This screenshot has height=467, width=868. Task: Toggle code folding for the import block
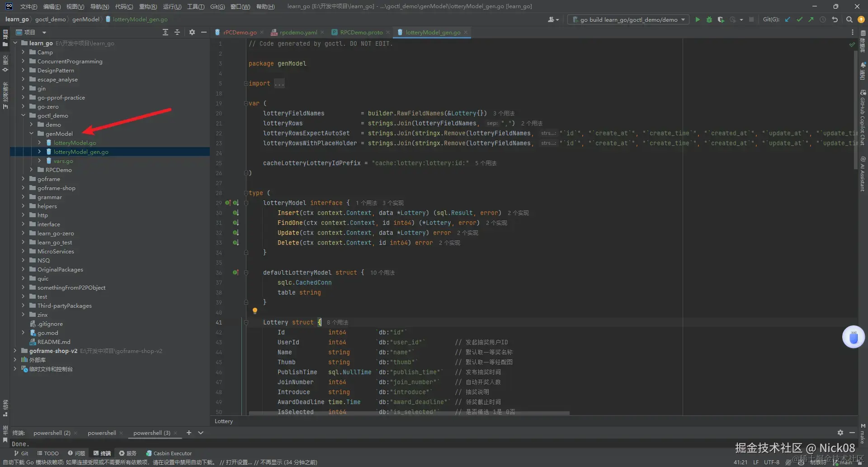(246, 84)
